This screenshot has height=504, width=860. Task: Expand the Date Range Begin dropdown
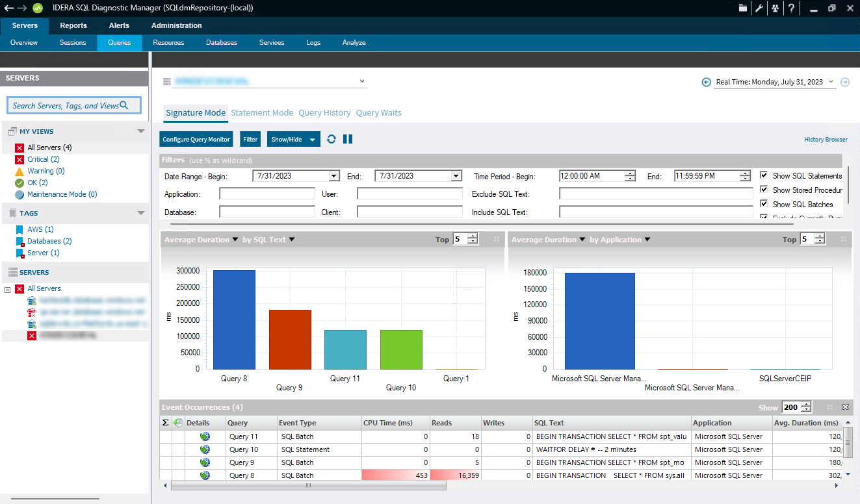click(334, 176)
